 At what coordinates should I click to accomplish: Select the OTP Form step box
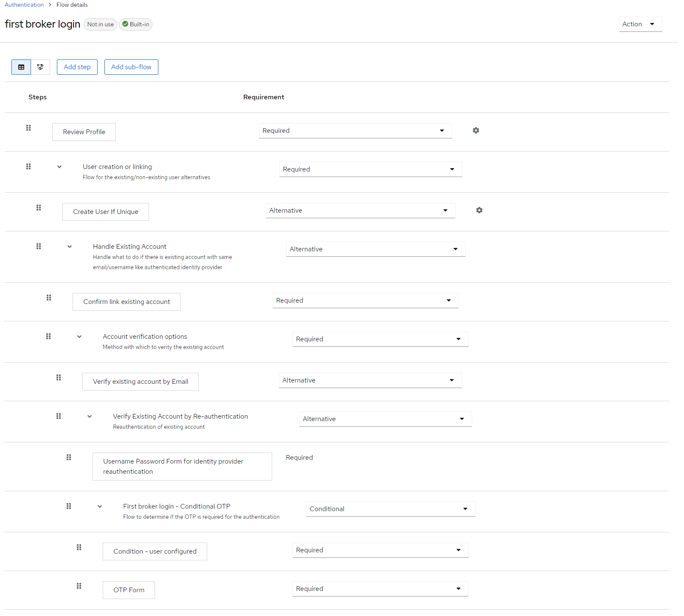point(129,590)
